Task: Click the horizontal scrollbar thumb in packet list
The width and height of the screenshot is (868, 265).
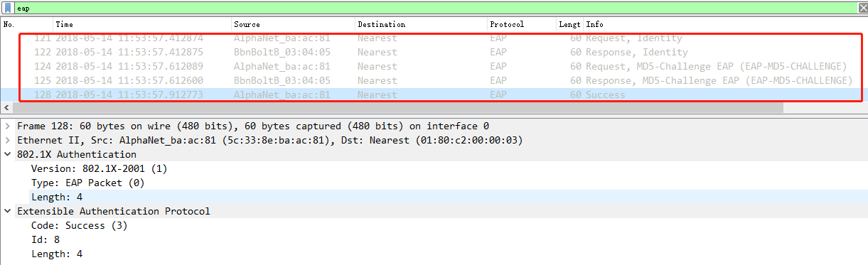Action: pos(397,108)
